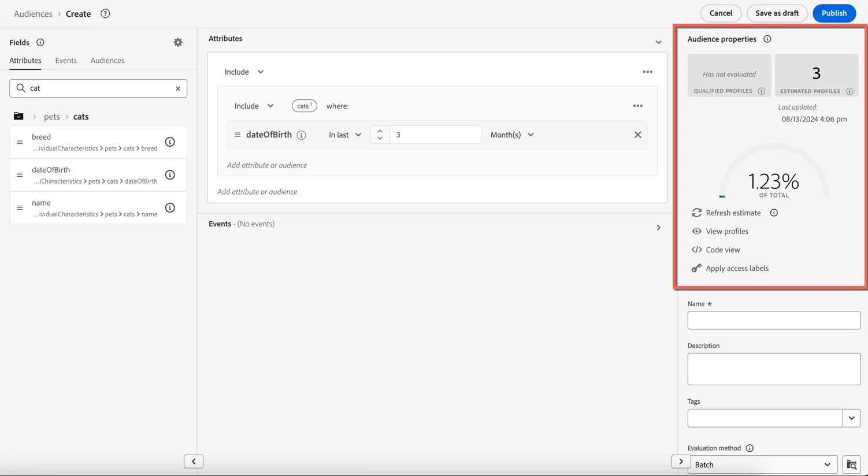Collapse the left Fields panel
Image resolution: width=868 pixels, height=476 pixels.
tap(194, 462)
